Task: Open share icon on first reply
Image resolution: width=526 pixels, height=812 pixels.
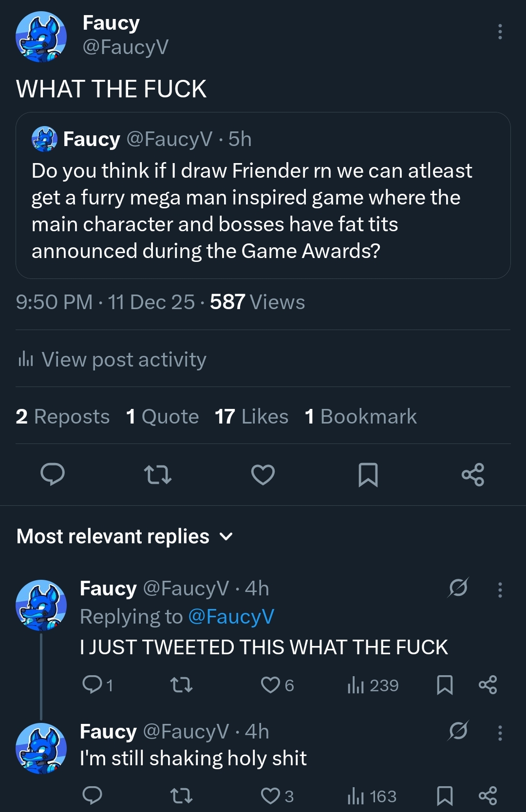Action: 488,685
